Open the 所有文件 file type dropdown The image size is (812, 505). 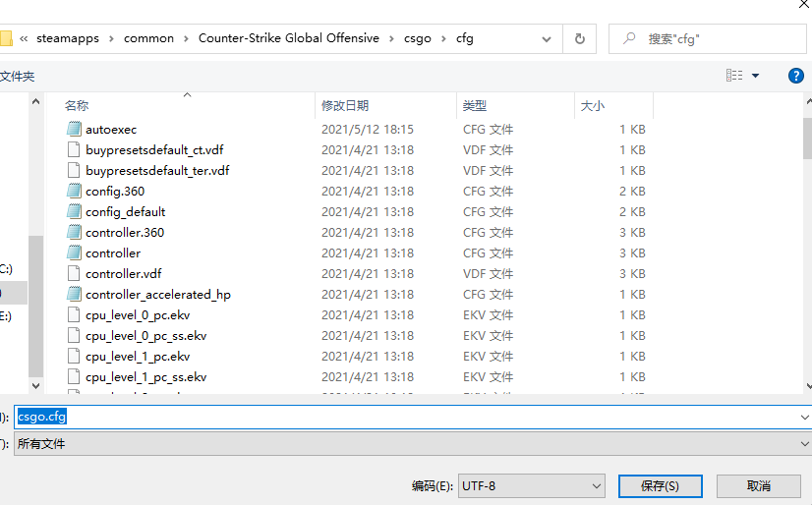413,444
